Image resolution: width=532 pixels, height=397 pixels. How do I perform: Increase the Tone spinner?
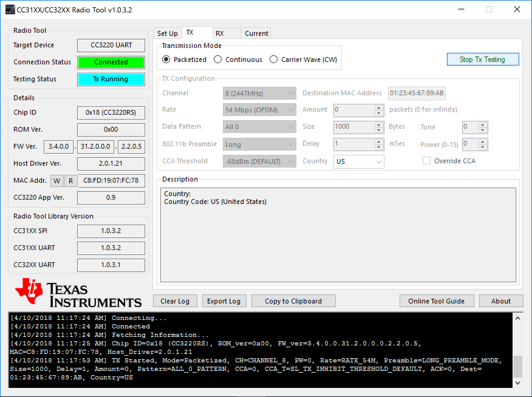pyautogui.click(x=483, y=124)
